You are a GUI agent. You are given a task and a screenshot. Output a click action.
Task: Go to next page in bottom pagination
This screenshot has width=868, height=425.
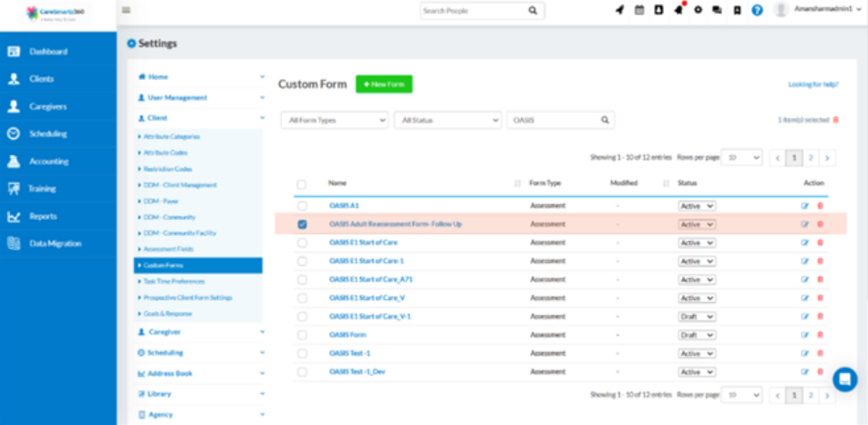[827, 395]
